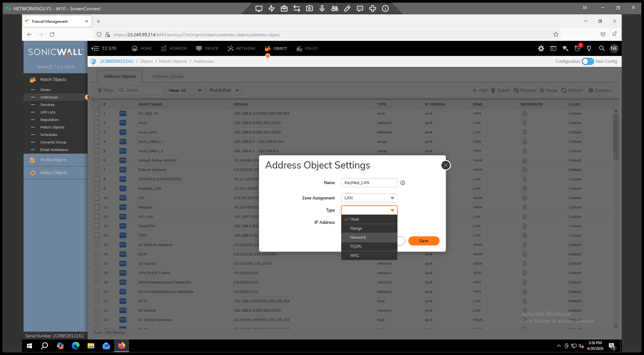The height and width of the screenshot is (355, 644).
Task: Click the location pin icon in header
Action: 589,49
